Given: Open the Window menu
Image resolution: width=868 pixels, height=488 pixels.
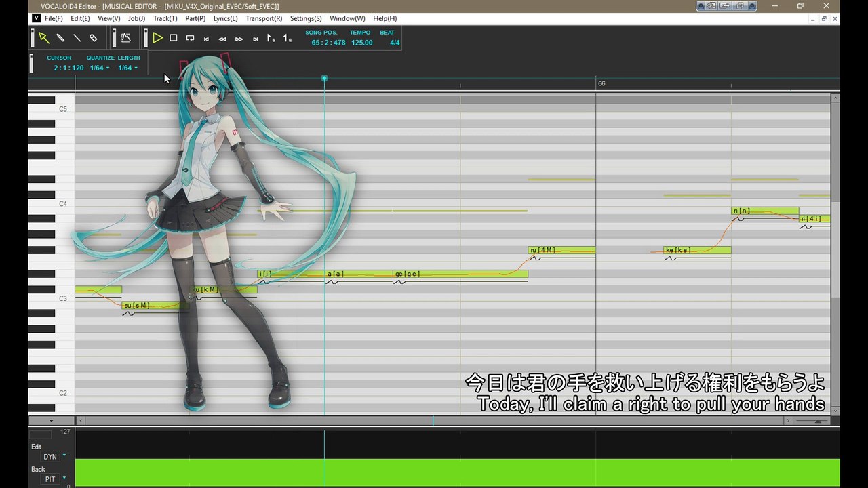Looking at the screenshot, I should click(x=347, y=18).
